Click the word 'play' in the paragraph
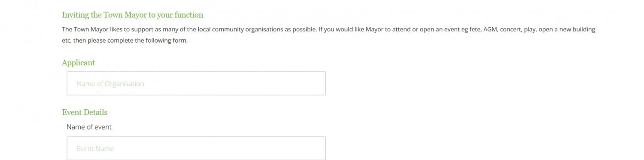644x160 pixels. tap(530, 30)
